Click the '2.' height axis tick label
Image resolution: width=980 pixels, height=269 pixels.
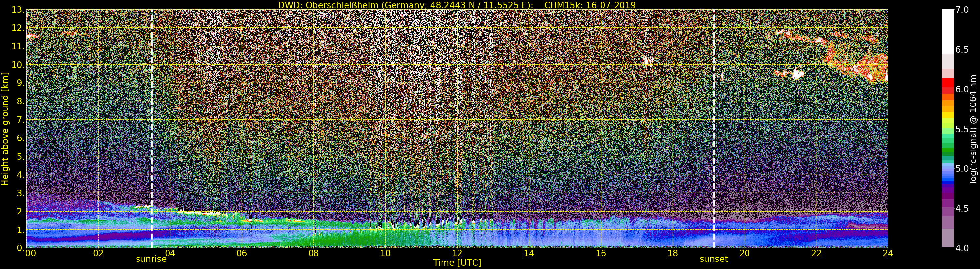pyautogui.click(x=20, y=212)
